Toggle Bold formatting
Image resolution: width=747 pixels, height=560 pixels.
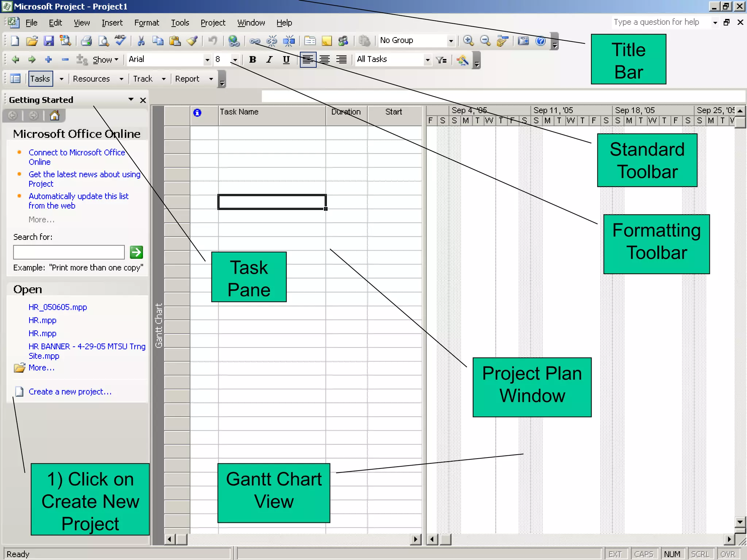(x=252, y=60)
